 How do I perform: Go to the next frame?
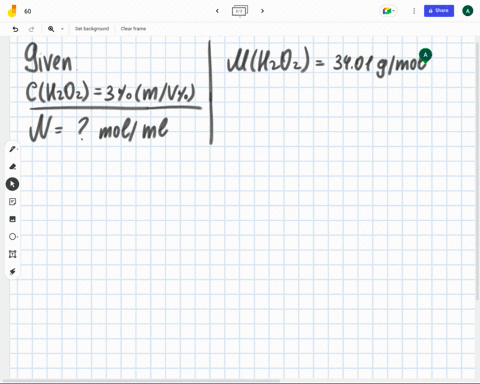coord(262,11)
